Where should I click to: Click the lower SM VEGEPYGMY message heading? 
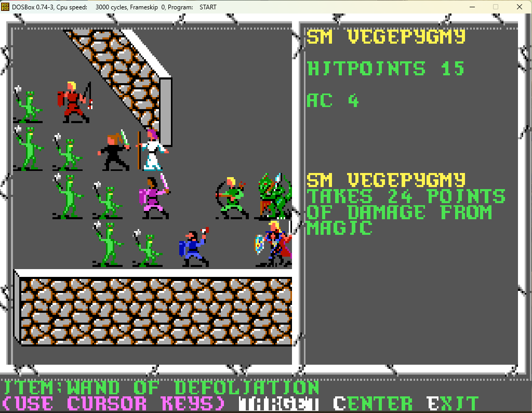[386, 180]
